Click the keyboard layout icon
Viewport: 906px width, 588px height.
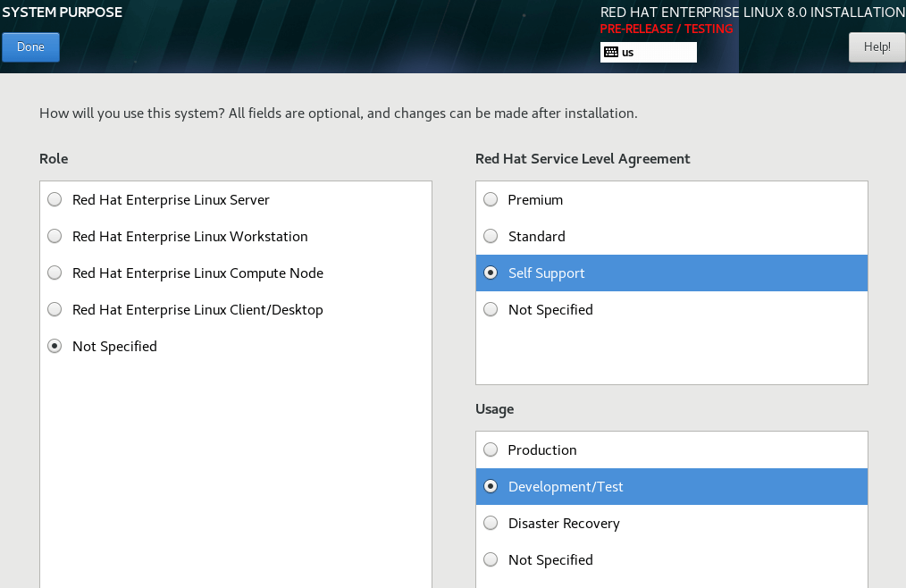pyautogui.click(x=611, y=52)
